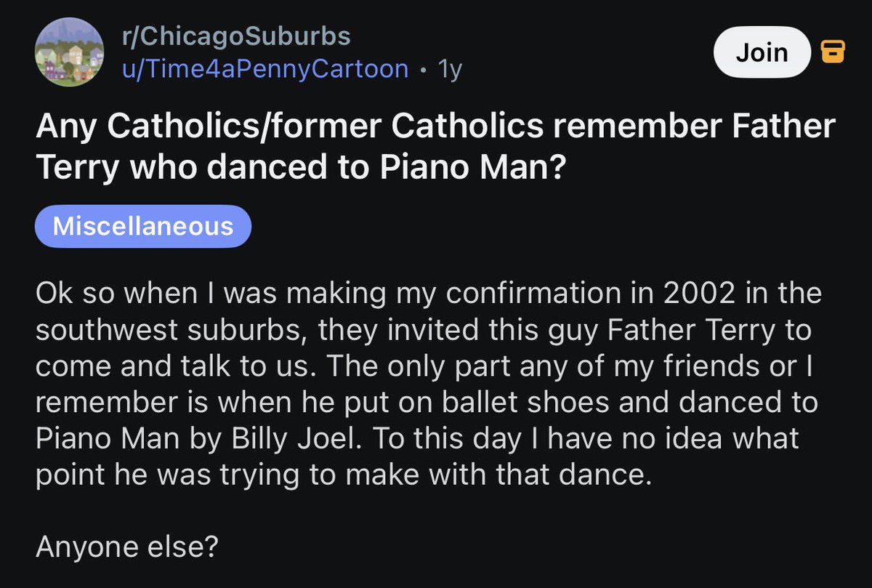The image size is (872, 588).
Task: Click the body line starting southwest suburbs
Action: click(x=423, y=332)
